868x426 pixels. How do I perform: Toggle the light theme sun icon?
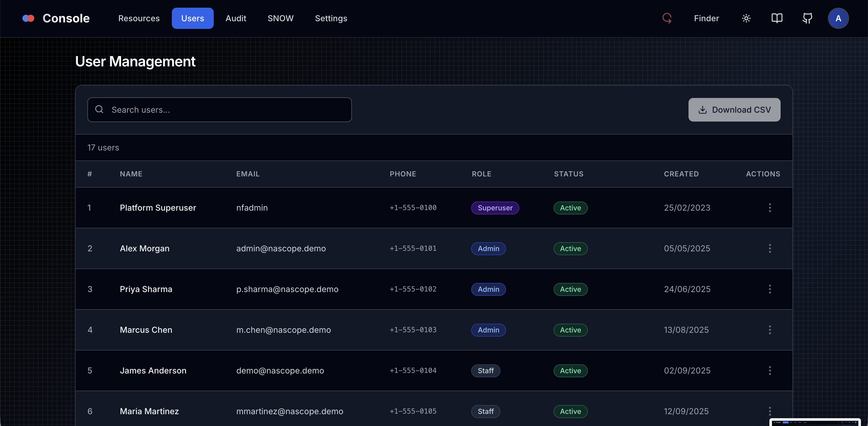[x=746, y=18]
